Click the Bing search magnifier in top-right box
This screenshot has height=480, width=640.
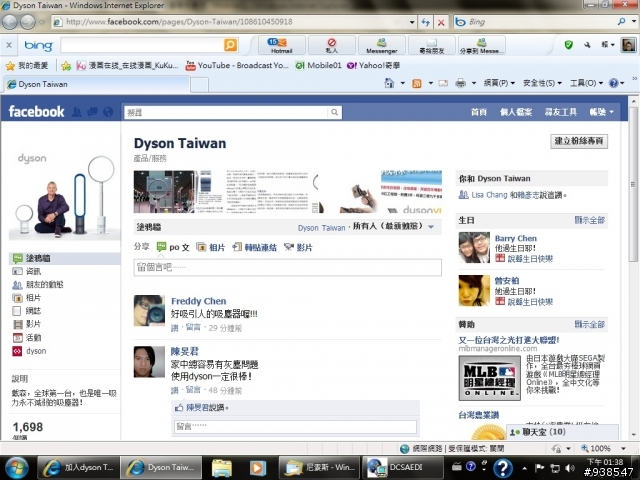621,22
